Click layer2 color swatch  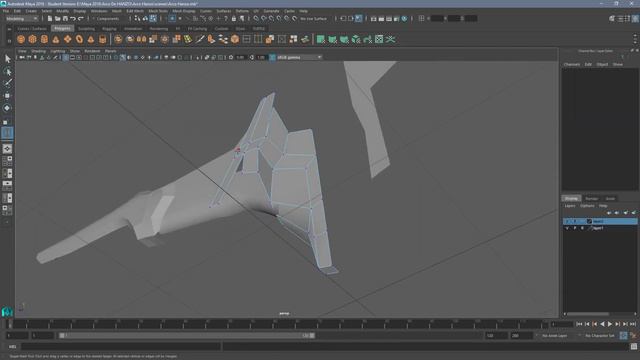click(x=589, y=221)
